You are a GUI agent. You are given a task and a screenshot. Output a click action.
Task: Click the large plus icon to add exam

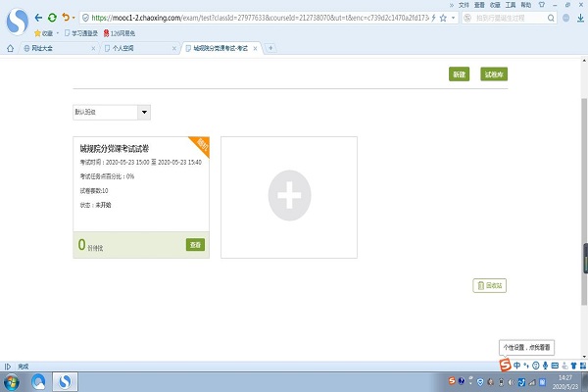(289, 197)
